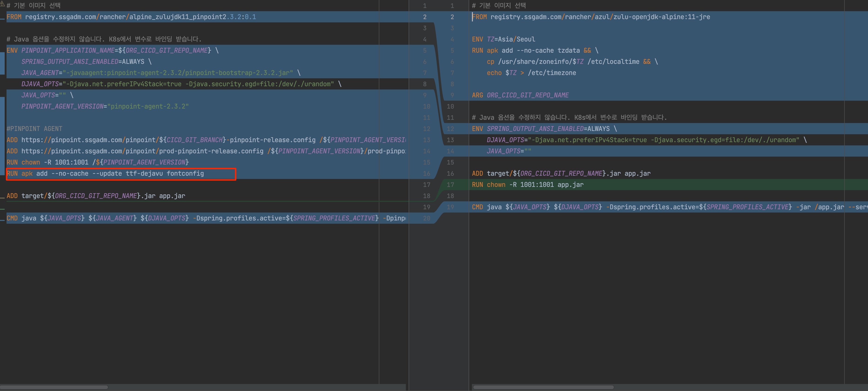868x391 pixels.
Task: Click right-side line number 17 in gutter
Action: [x=450, y=185]
